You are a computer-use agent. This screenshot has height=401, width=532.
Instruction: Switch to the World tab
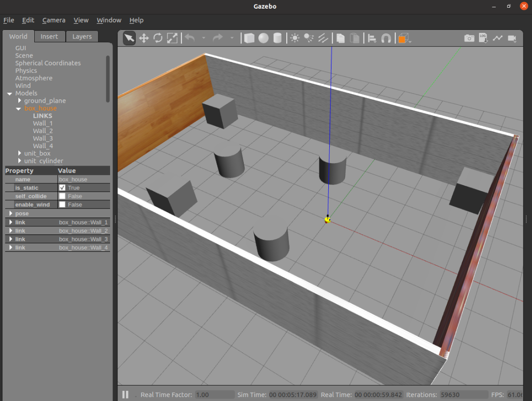[x=18, y=36]
